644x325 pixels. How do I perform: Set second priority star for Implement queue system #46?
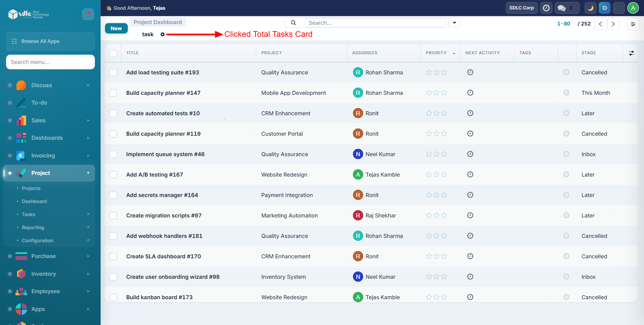pos(436,154)
